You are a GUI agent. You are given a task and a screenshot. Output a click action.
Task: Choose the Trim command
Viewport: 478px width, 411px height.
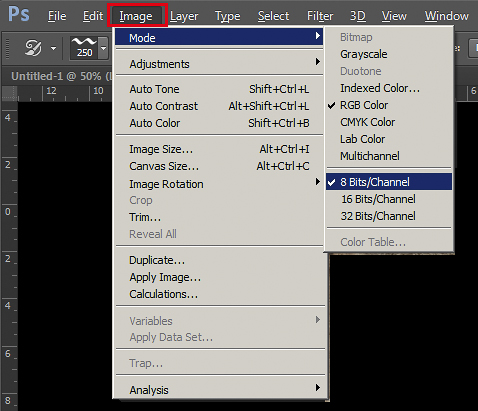pos(219,217)
